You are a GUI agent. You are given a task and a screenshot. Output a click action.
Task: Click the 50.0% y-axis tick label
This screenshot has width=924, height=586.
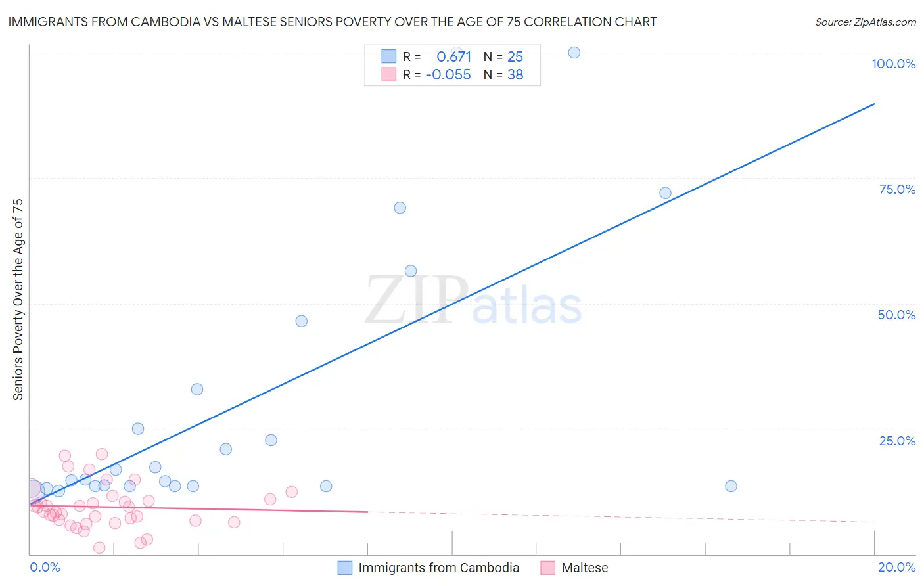896,315
